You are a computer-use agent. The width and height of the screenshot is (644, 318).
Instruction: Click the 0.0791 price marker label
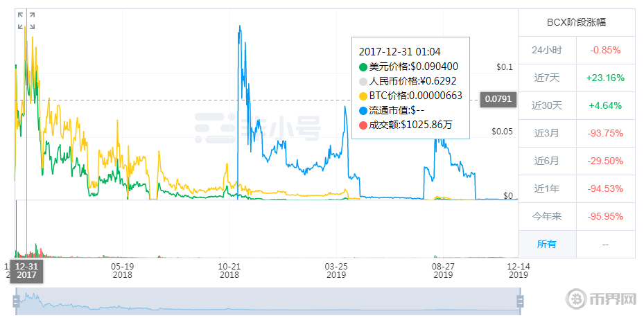coord(498,100)
